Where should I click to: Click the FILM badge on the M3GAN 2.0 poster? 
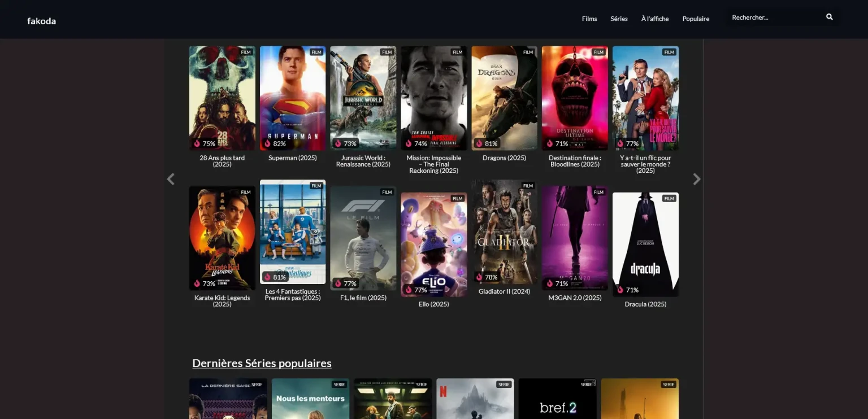(x=598, y=192)
